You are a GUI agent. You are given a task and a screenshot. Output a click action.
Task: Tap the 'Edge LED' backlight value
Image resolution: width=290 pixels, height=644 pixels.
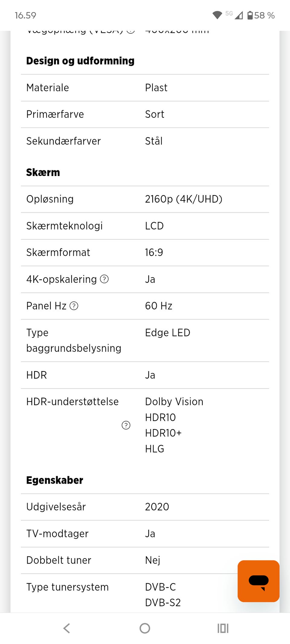click(x=168, y=333)
